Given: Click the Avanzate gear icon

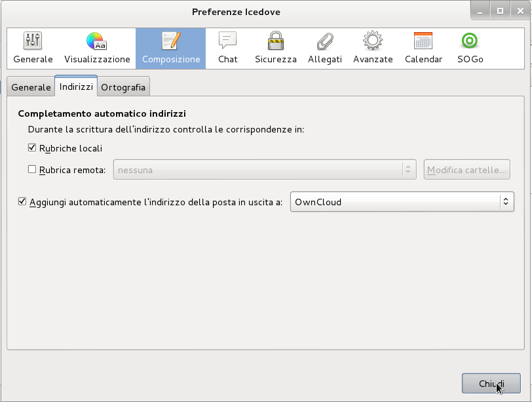Looking at the screenshot, I should point(373,41).
